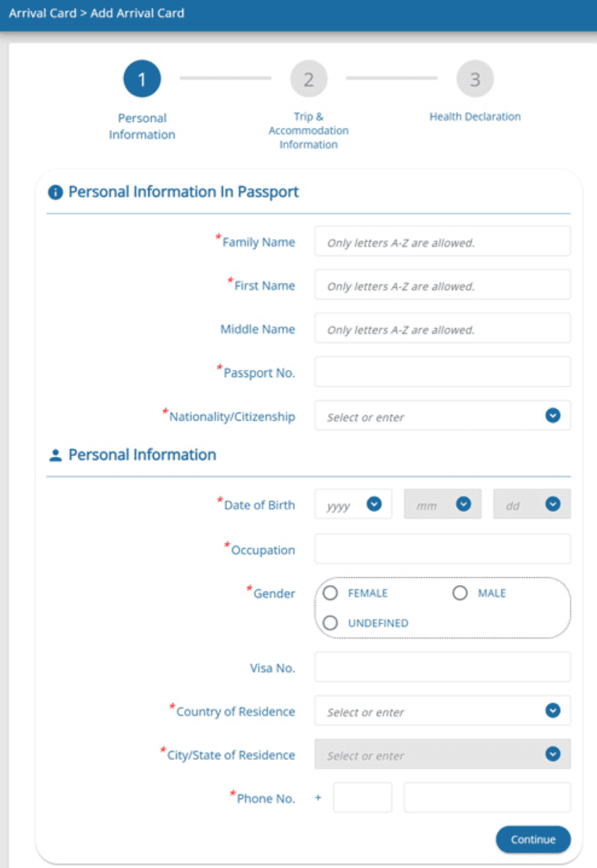The image size is (597, 868).
Task: Open the City/State of Residence dropdown
Action: click(x=551, y=754)
